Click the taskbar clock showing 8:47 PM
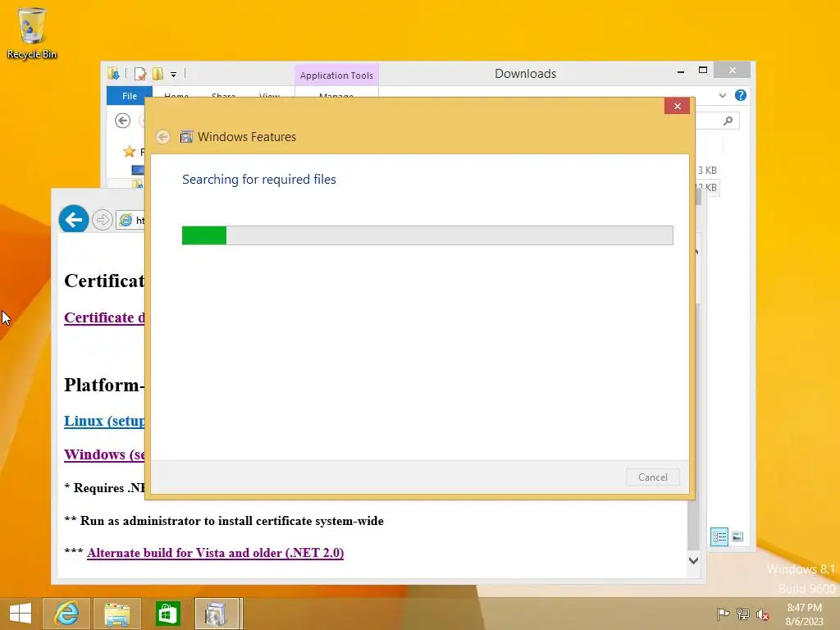Viewport: 840px width, 630px height. (x=804, y=614)
